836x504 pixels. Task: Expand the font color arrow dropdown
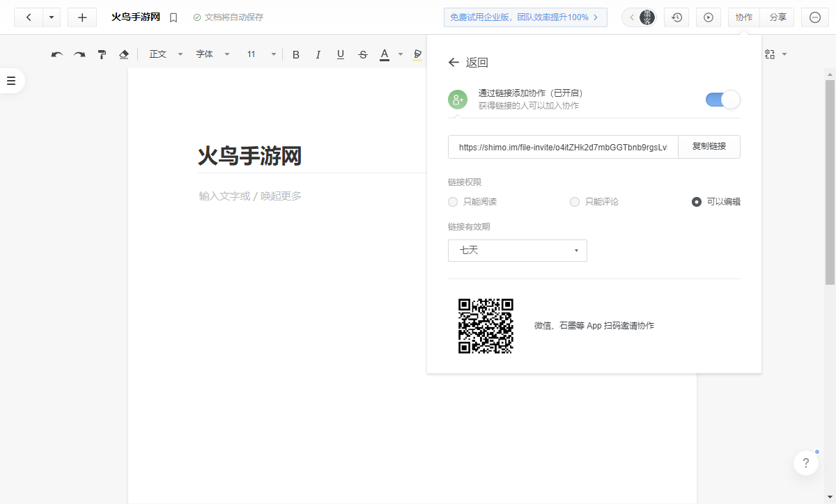click(400, 54)
